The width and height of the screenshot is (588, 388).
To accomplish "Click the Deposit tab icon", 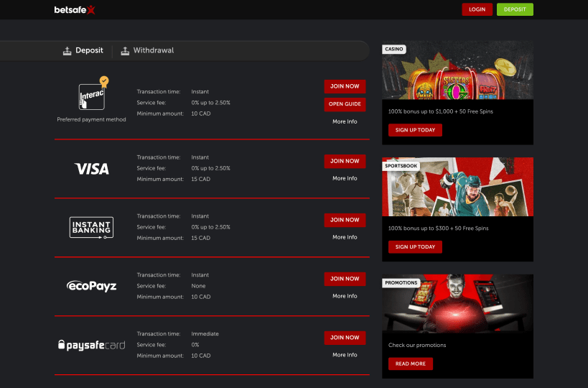I will click(67, 51).
